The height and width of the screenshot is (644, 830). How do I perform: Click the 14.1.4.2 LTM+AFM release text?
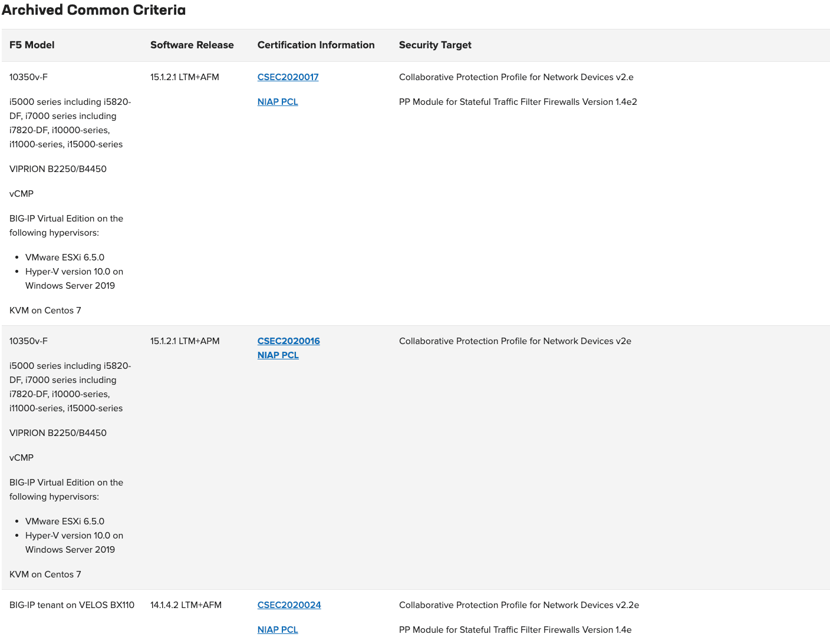[186, 605]
